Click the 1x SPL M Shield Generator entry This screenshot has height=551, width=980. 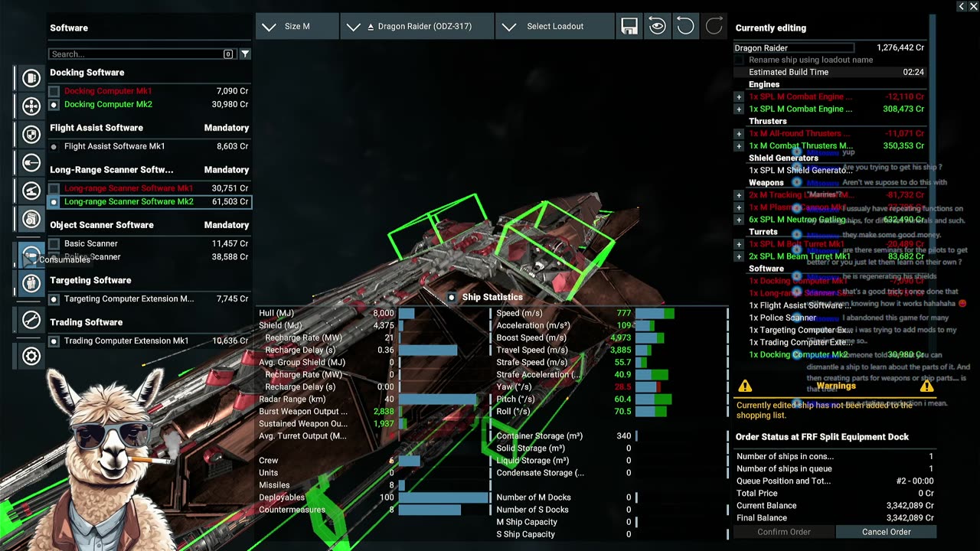tap(801, 171)
